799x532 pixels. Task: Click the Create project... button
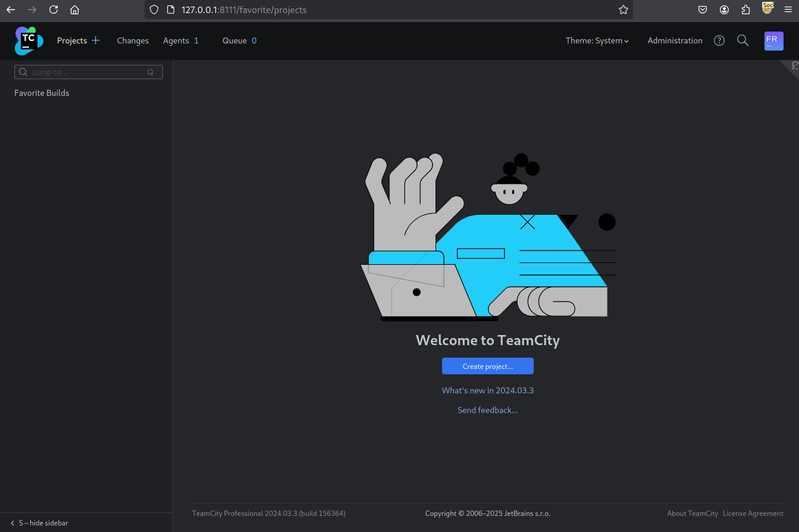[x=488, y=366]
